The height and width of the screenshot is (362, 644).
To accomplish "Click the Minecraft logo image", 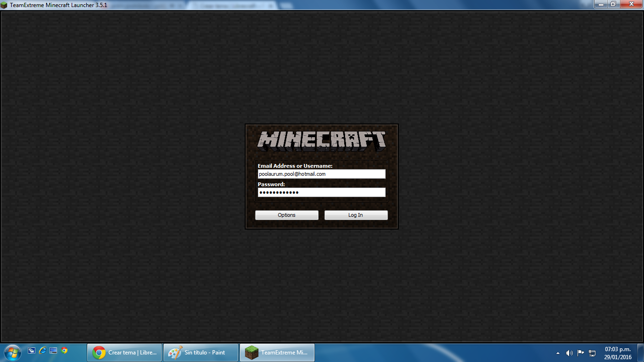I will tap(322, 141).
